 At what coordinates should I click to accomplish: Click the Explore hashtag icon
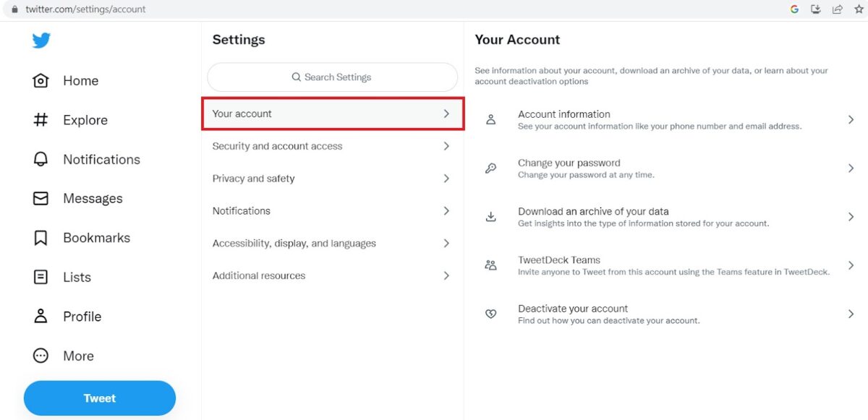pos(41,120)
